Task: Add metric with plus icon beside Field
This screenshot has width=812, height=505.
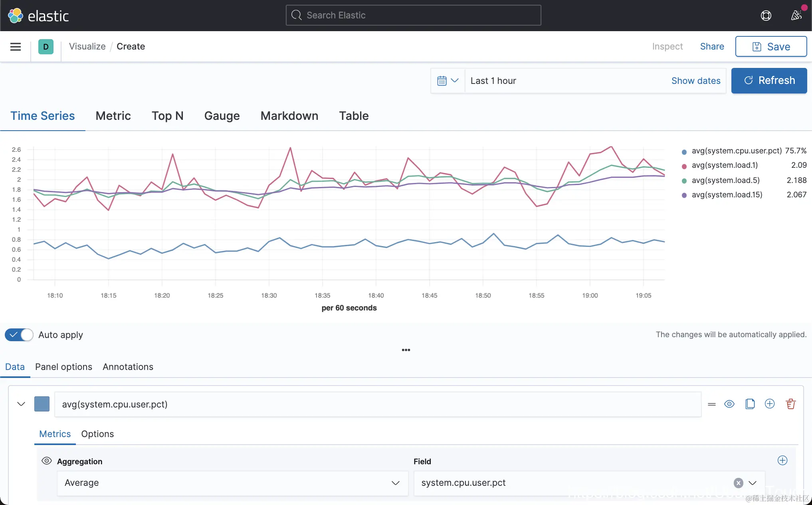Action: (782, 461)
